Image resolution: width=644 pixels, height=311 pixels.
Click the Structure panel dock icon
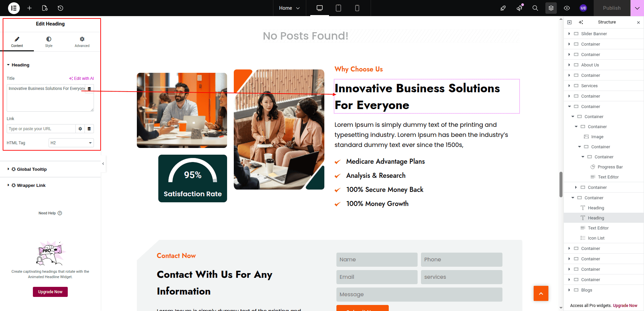[570, 22]
